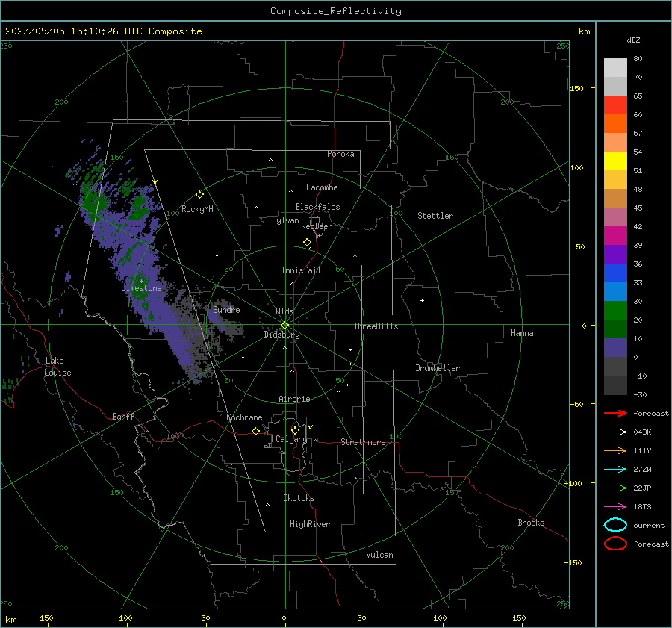The height and width of the screenshot is (628, 672).
Task: Click the red forecast arrow legend icon
Action: pyautogui.click(x=615, y=413)
